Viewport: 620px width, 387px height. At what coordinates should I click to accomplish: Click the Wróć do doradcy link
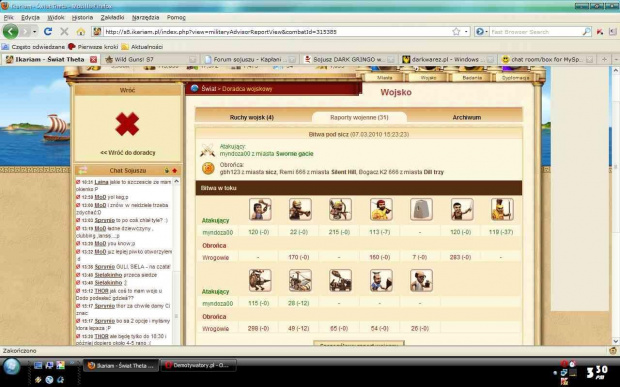coord(128,153)
